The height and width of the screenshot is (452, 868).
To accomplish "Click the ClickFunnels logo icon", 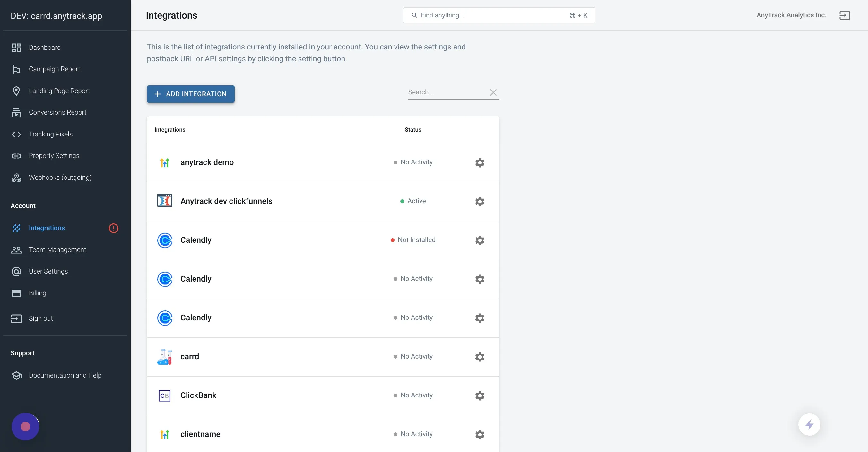I will 164,201.
